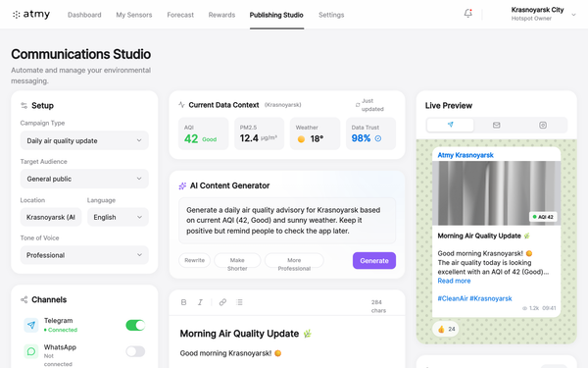Click the Telegram Connected status text
Image resolution: width=588 pixels, height=368 pixels.
click(61, 330)
